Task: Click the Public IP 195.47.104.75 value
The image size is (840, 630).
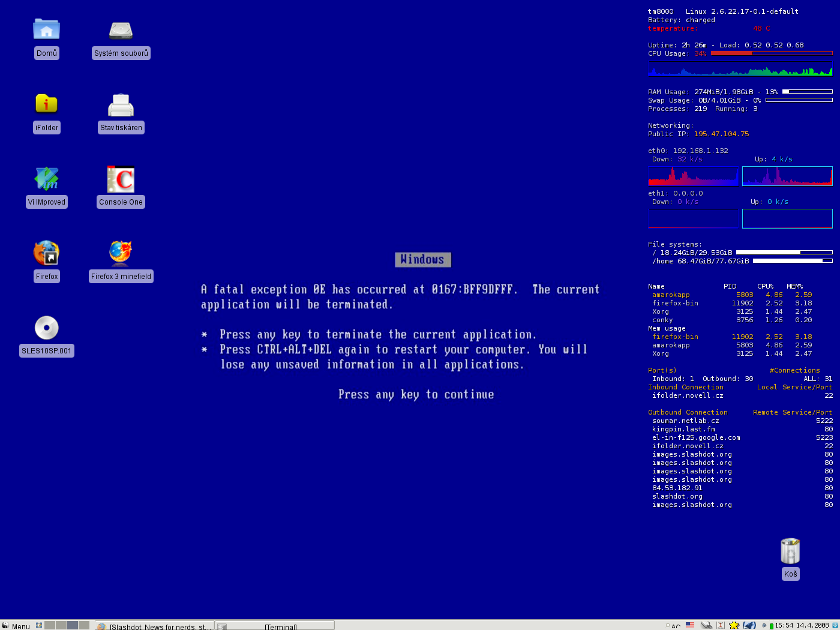Action: pos(721,134)
